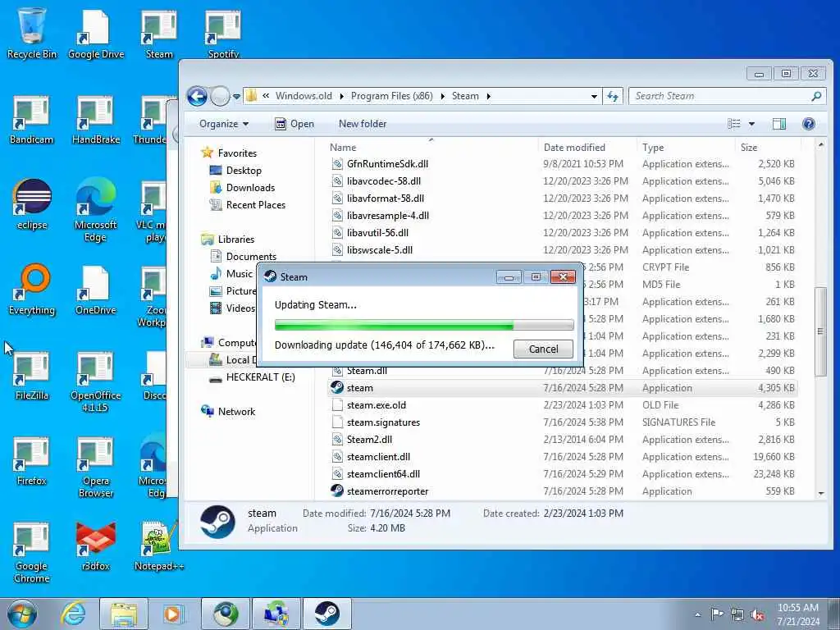Click the Updating Steam progress bar

click(424, 325)
